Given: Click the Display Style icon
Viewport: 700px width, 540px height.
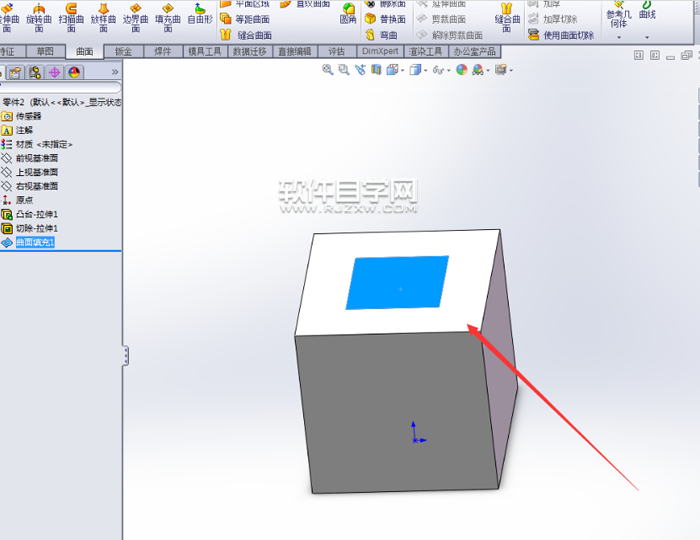Looking at the screenshot, I should point(415,70).
